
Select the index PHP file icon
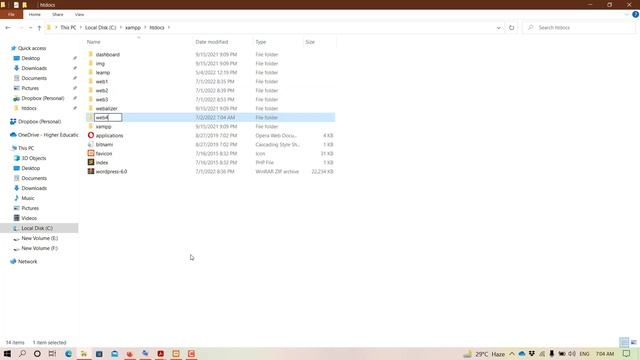click(x=91, y=162)
